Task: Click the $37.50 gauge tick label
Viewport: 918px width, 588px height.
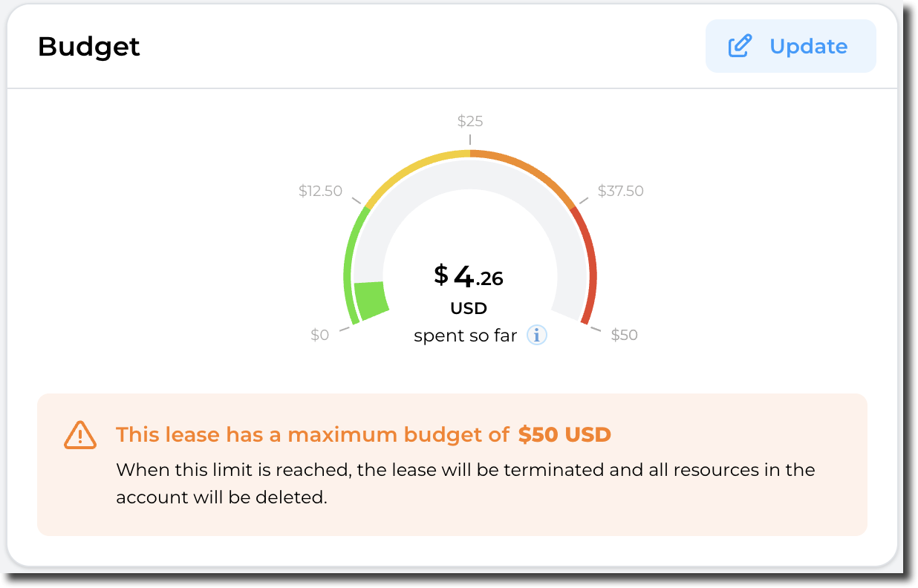Action: (621, 191)
